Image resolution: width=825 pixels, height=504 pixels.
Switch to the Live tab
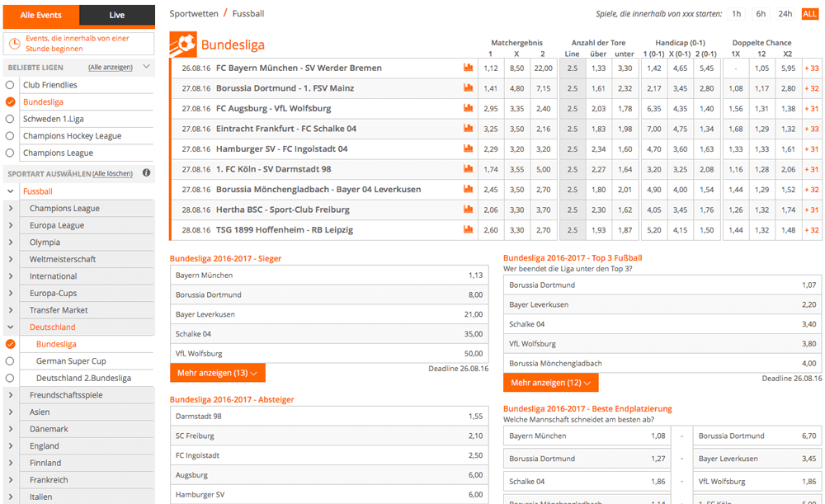117,15
